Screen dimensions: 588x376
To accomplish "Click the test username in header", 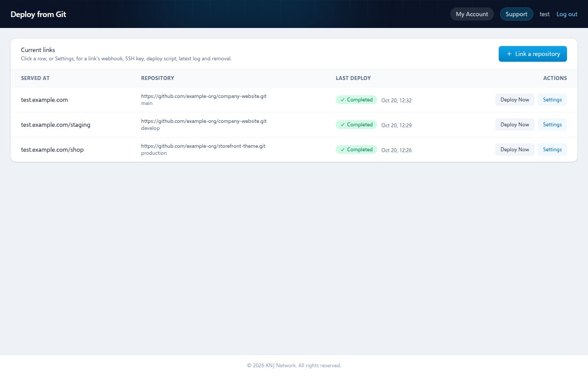I will [545, 14].
